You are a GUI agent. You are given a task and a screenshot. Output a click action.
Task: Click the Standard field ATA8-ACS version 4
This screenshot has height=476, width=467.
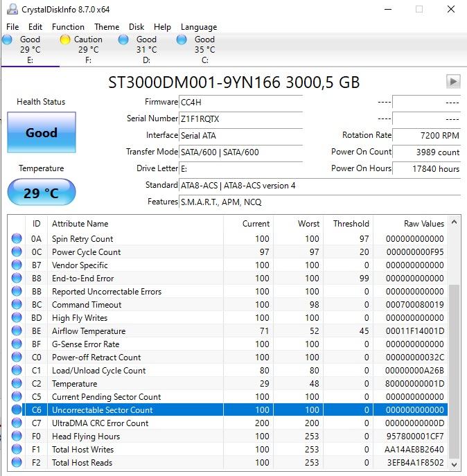(320, 185)
